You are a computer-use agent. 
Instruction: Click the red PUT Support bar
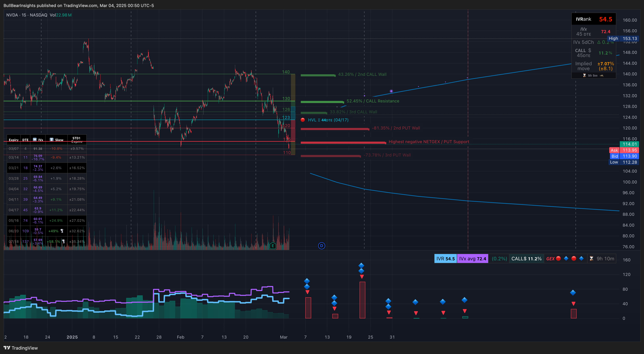pos(343,142)
